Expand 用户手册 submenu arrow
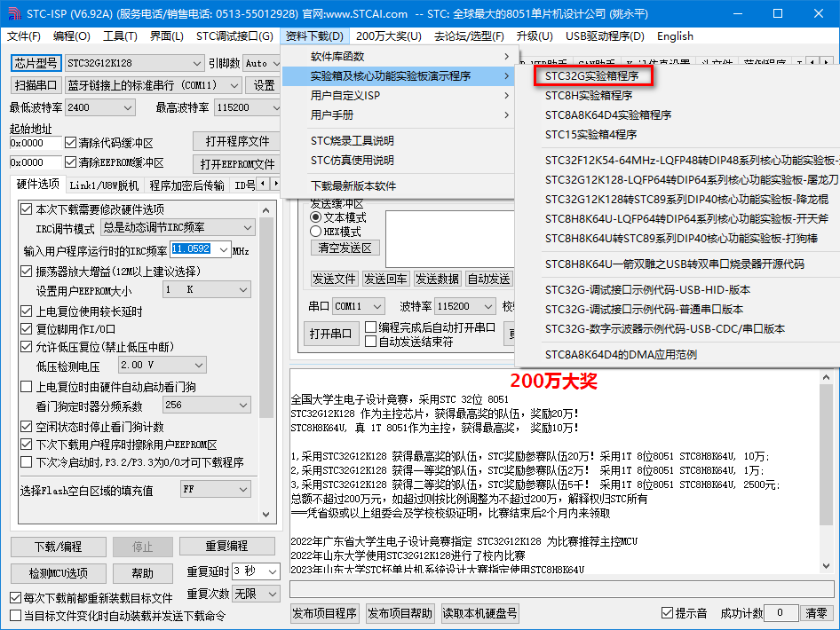840x630 pixels. click(506, 115)
